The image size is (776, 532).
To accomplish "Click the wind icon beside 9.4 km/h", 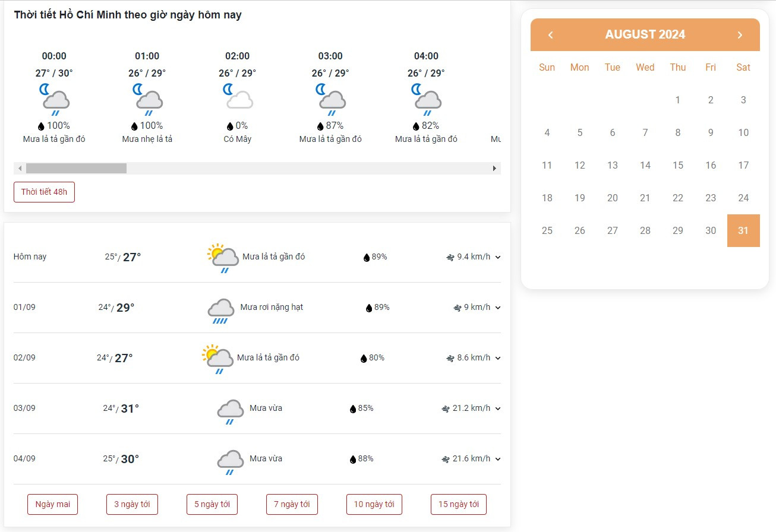I will tap(450, 257).
